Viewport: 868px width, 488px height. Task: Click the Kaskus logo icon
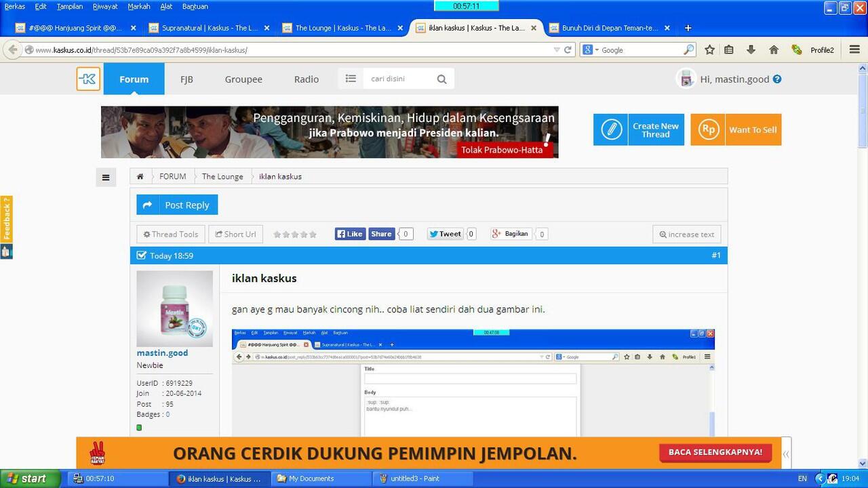pyautogui.click(x=88, y=79)
